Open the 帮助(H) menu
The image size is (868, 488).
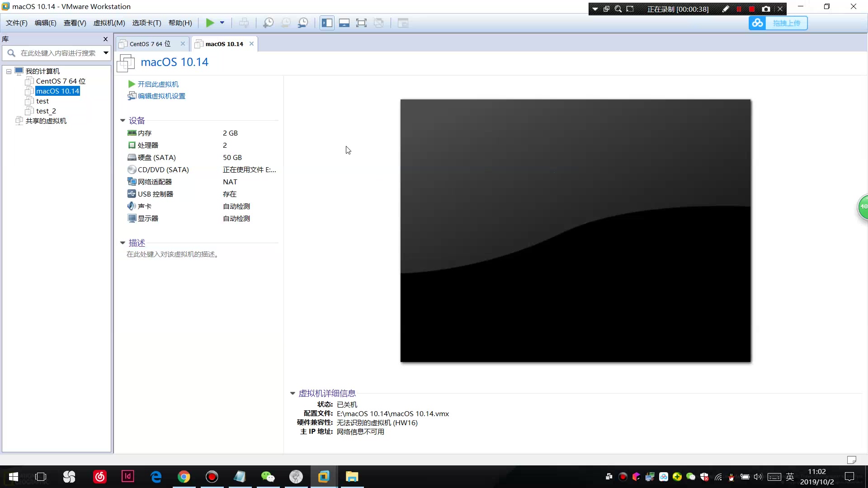click(x=180, y=23)
